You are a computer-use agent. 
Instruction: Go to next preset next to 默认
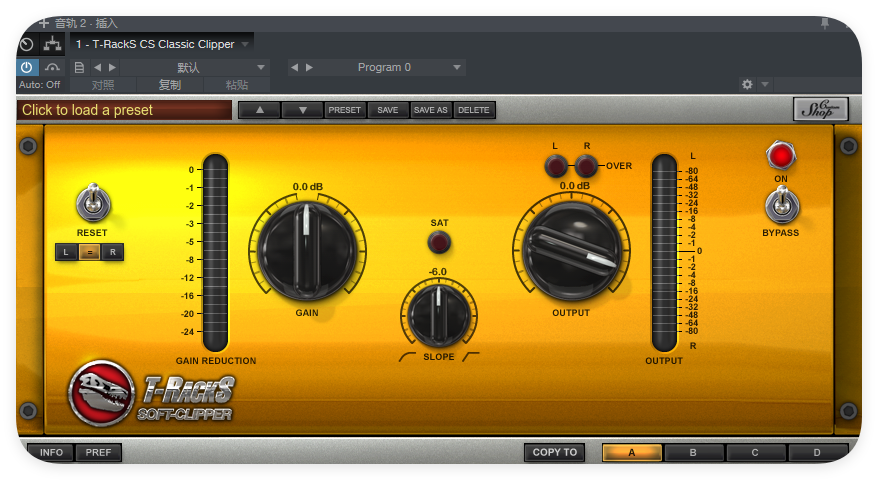[113, 67]
